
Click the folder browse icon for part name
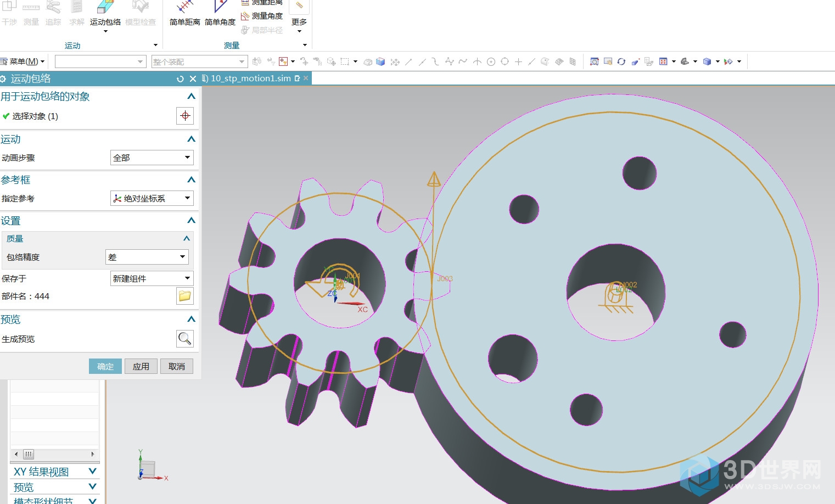pos(185,296)
